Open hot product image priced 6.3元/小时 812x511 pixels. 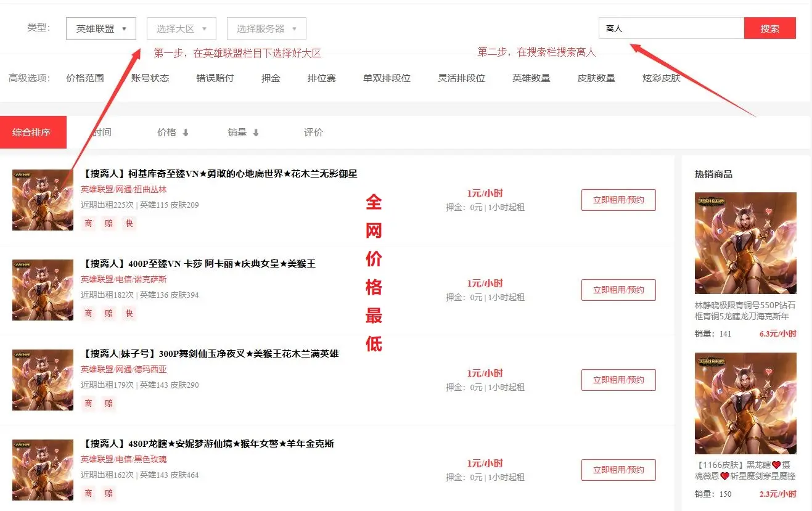tap(745, 243)
